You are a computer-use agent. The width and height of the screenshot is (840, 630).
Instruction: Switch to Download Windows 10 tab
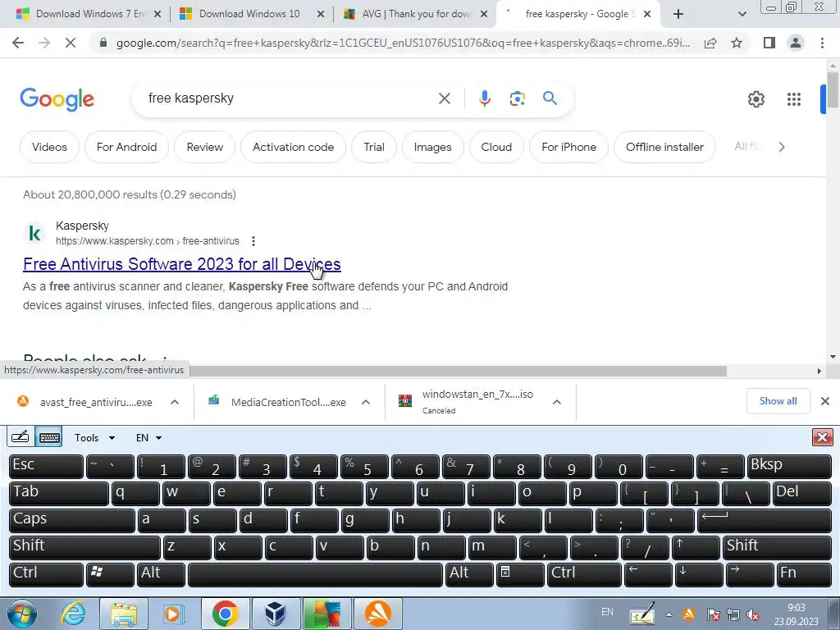251,14
